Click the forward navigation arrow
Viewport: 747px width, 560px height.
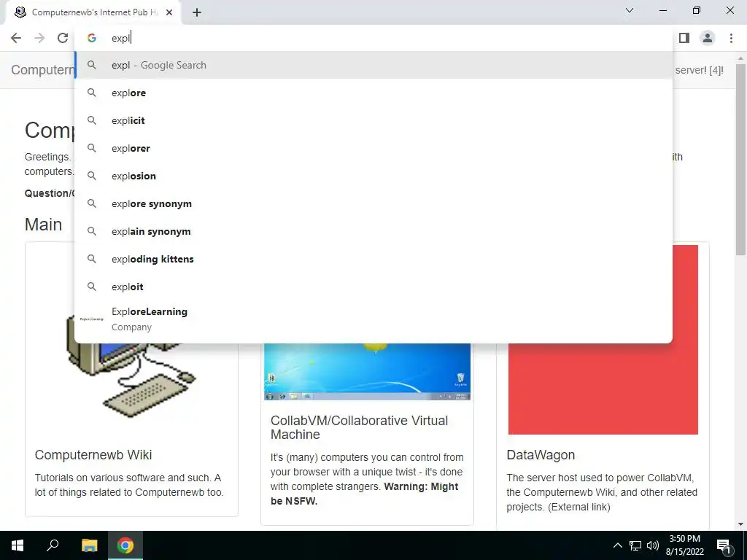tap(39, 38)
